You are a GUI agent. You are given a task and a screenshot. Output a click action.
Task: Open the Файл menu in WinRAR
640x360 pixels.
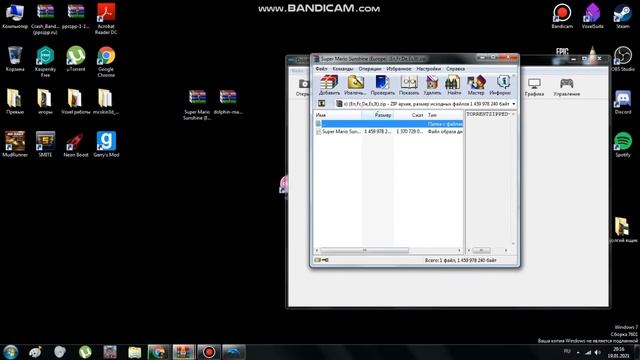321,69
